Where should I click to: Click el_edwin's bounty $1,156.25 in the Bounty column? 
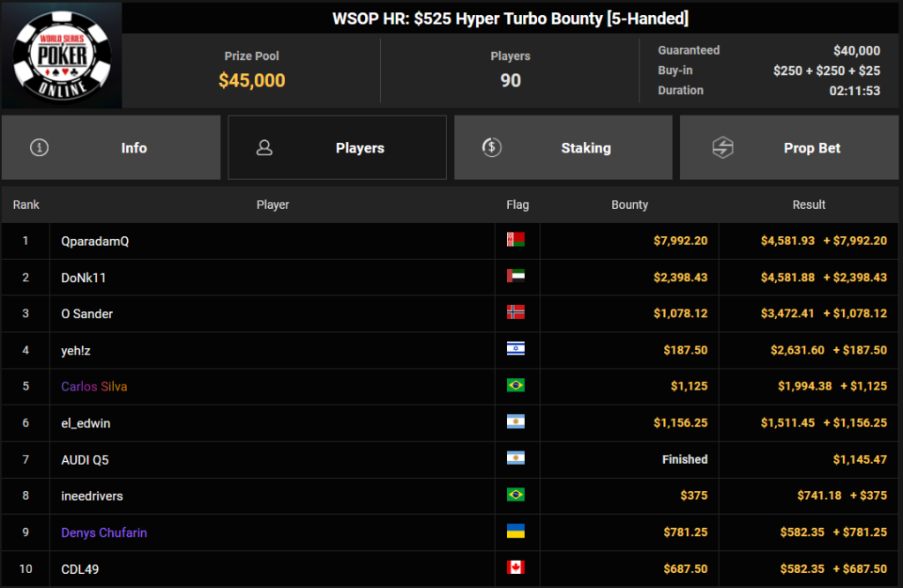[681, 423]
